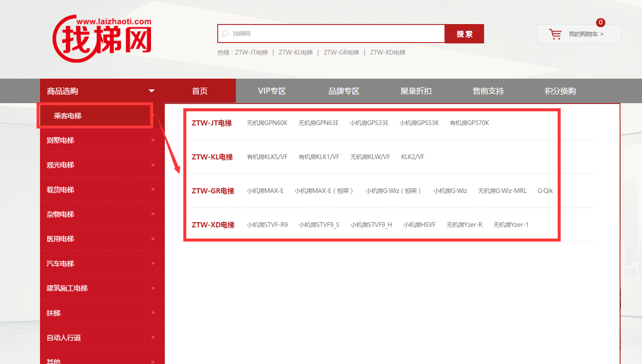
Task: Select 载货电梯 in sidebar
Action: [x=60, y=190]
